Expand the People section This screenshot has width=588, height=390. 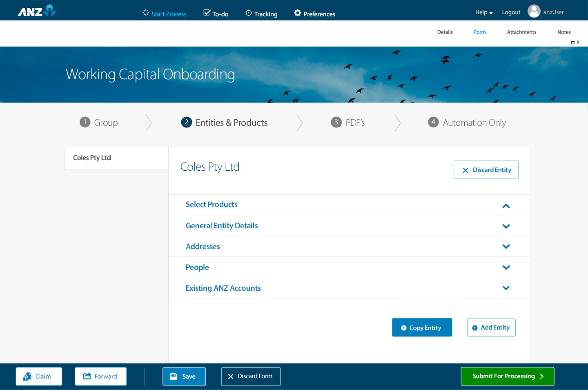coord(506,267)
